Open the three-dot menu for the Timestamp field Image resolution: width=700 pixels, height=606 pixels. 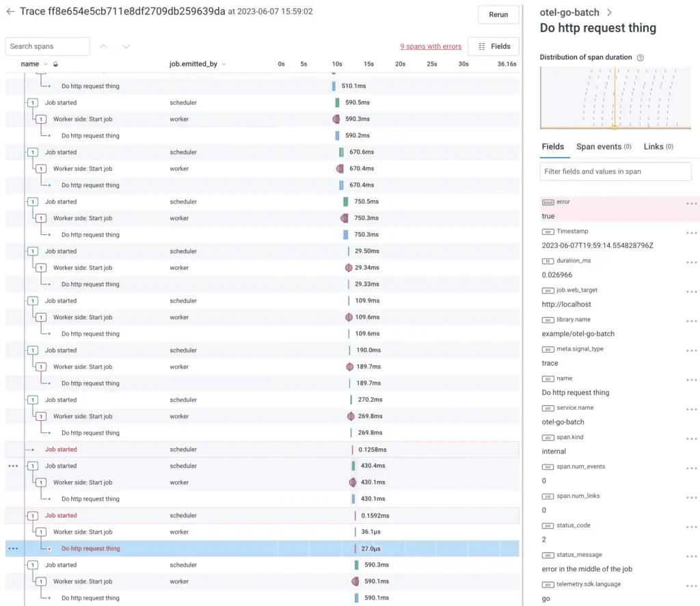click(691, 233)
